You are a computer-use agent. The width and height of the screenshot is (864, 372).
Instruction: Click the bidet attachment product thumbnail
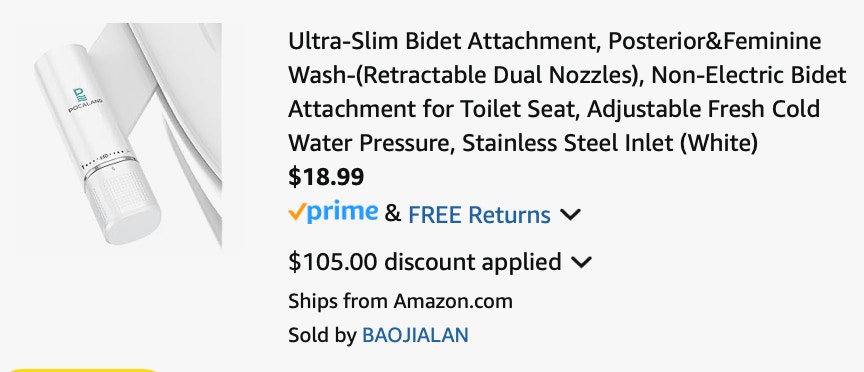click(x=118, y=135)
